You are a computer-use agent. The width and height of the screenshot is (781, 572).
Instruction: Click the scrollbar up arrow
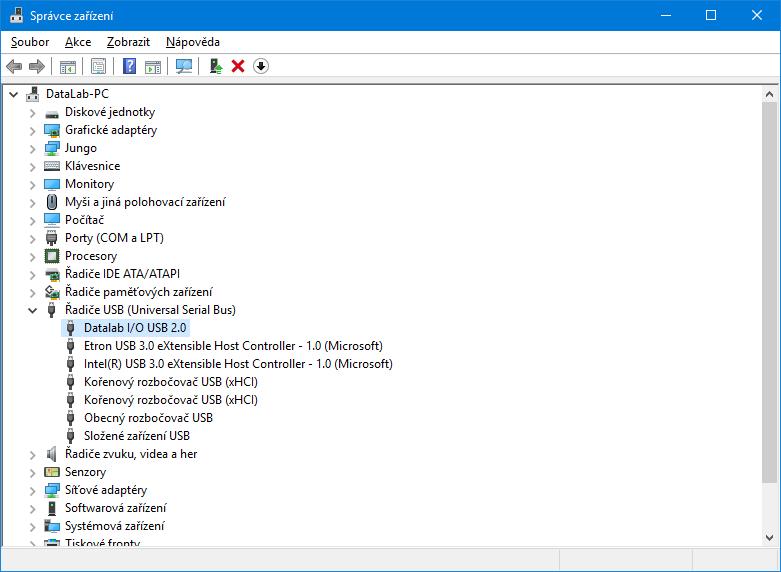click(769, 94)
